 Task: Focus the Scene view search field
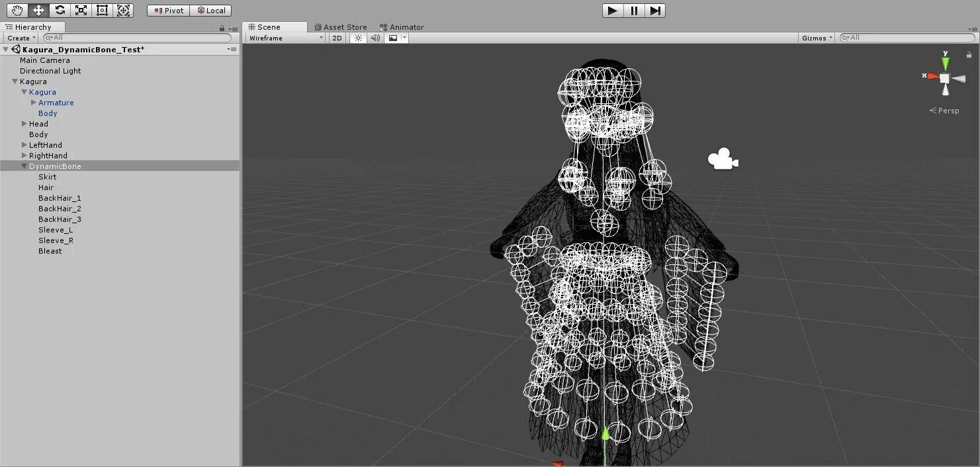pyautogui.click(x=907, y=38)
